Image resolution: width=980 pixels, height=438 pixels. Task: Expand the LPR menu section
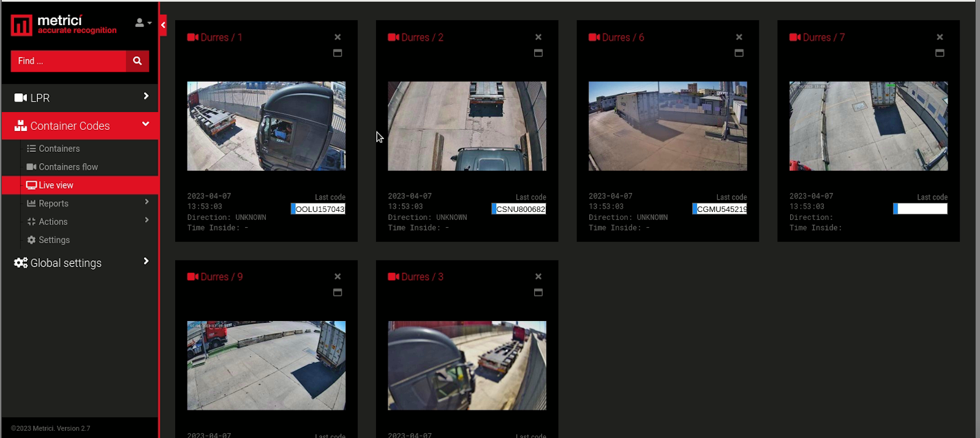[x=80, y=97]
